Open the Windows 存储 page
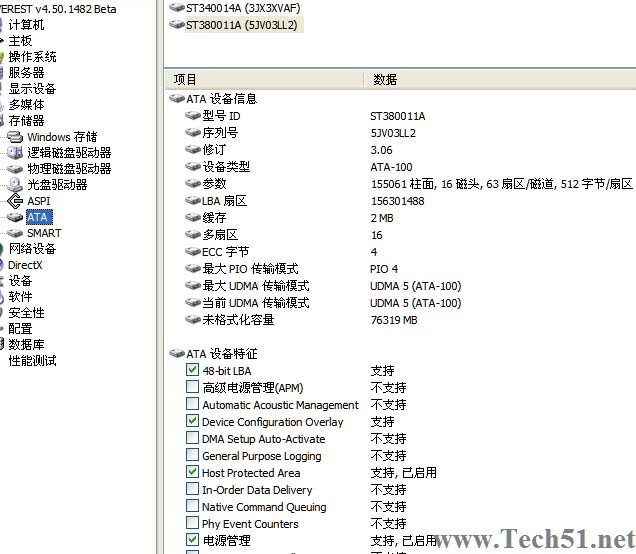 tap(62, 137)
